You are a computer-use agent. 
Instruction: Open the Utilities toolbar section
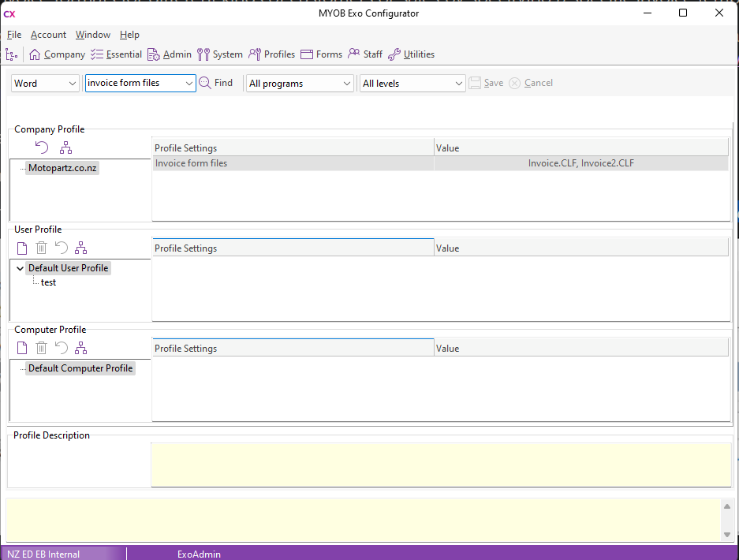[411, 54]
